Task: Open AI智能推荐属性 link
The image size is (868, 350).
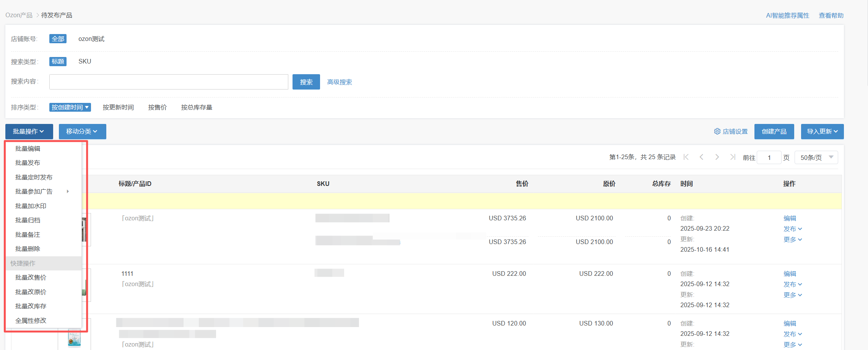Action: pyautogui.click(x=787, y=16)
